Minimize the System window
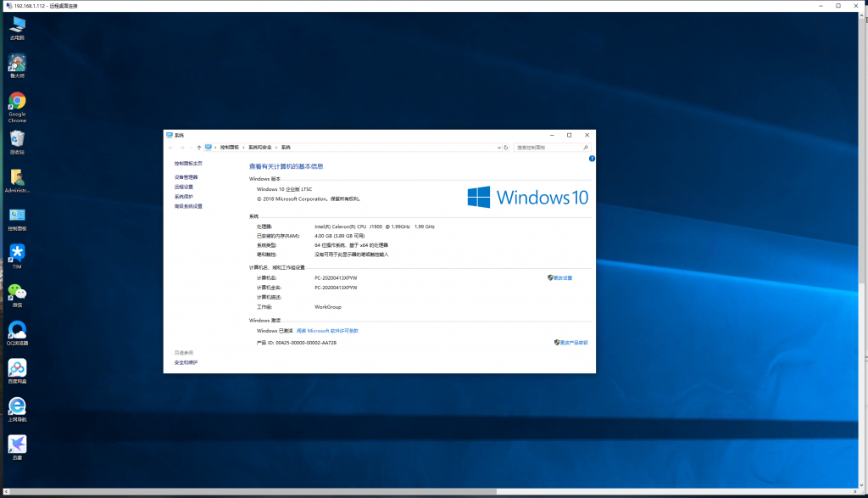 (x=552, y=135)
